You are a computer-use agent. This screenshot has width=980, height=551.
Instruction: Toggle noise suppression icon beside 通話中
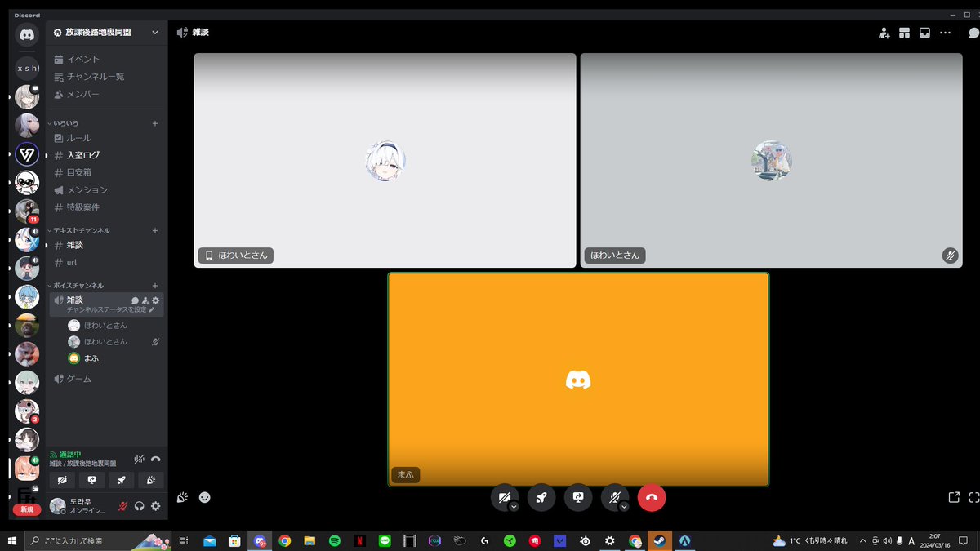(139, 459)
